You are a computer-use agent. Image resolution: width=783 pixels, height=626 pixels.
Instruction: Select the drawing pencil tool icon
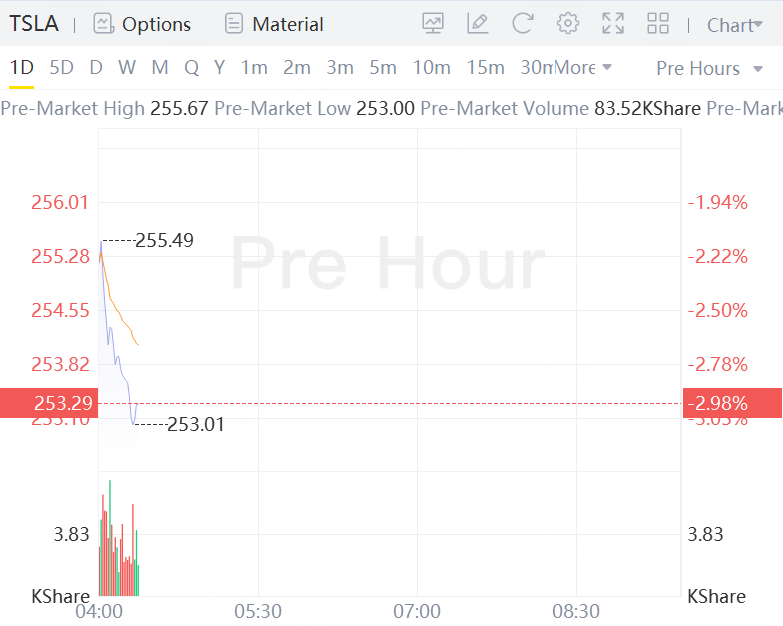(x=478, y=24)
